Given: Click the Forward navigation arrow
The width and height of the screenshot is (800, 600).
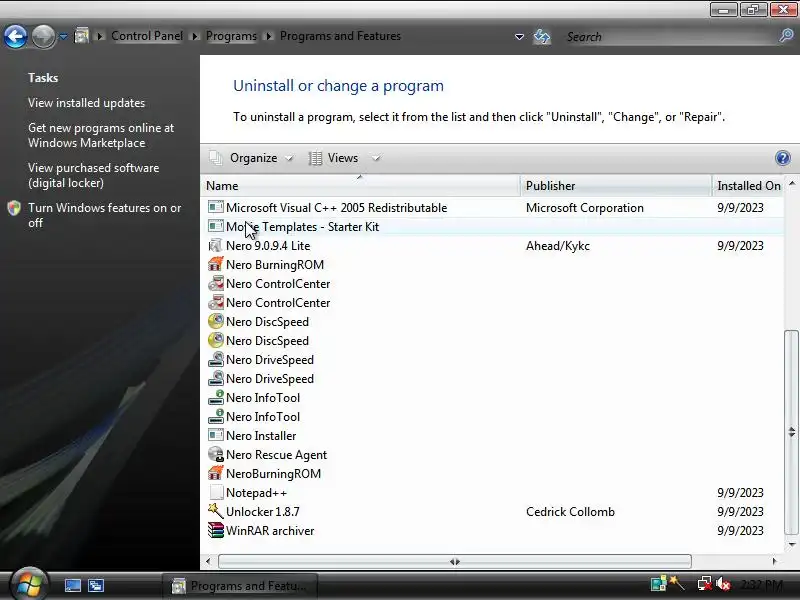Looking at the screenshot, I should click(x=43, y=37).
